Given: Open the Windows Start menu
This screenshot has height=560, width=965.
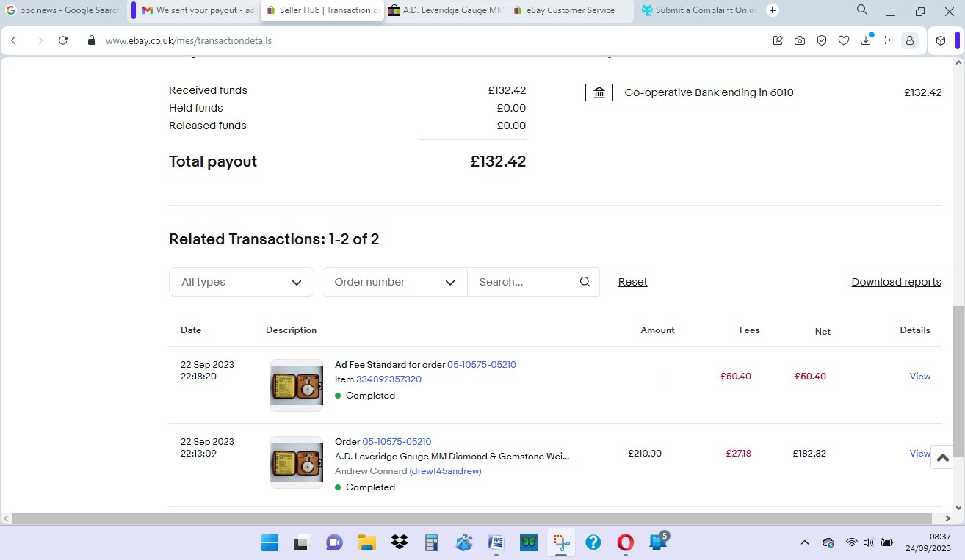Looking at the screenshot, I should tap(270, 542).
